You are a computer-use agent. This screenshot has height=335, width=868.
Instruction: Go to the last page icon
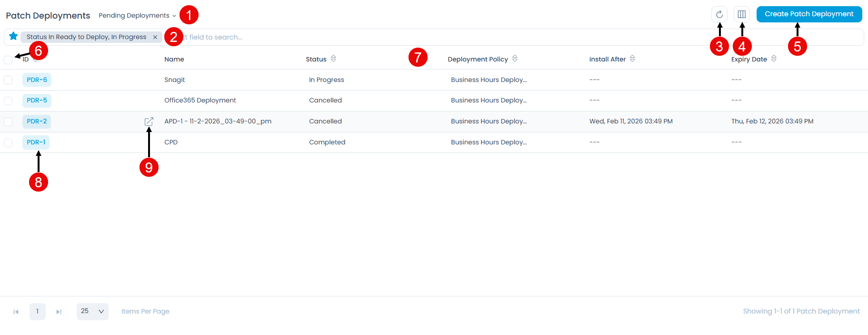pos(59,312)
